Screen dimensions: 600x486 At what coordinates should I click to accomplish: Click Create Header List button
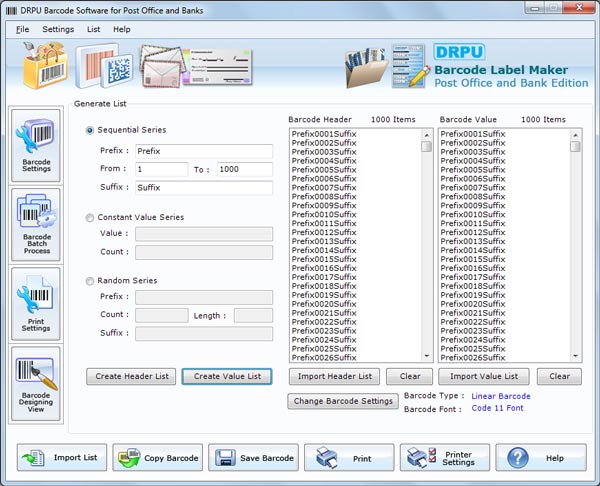click(131, 376)
